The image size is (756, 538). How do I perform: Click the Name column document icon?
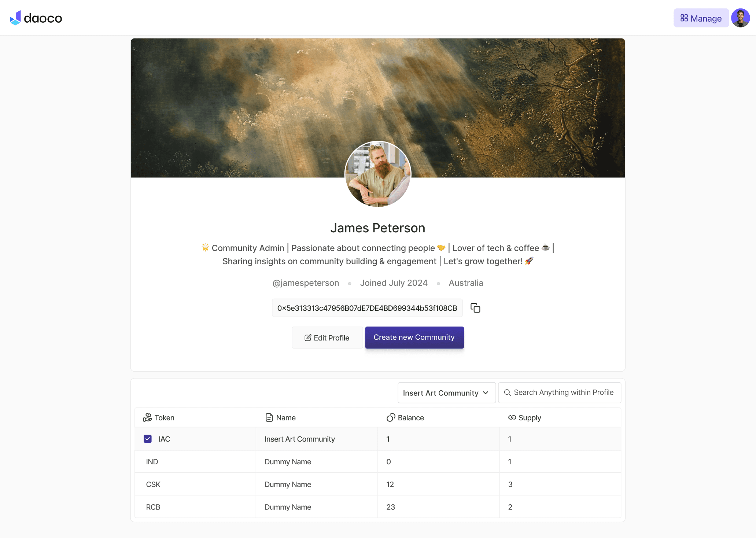269,417
